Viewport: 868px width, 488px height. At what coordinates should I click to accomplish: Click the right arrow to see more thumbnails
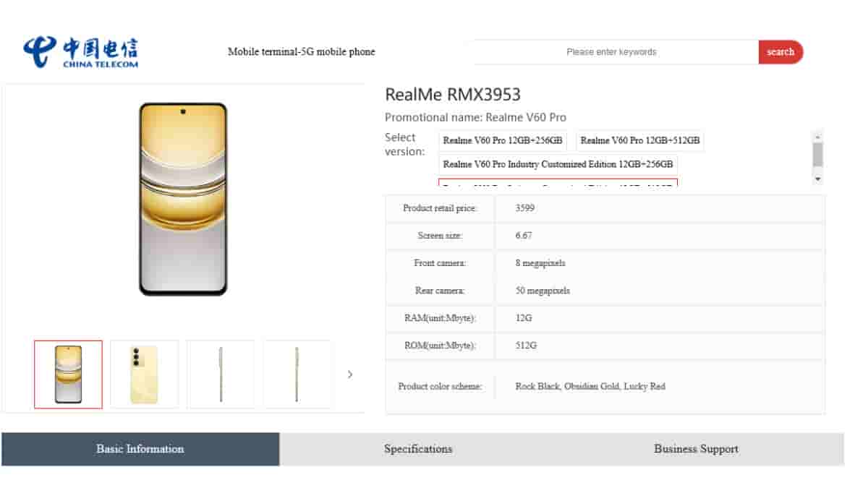(x=350, y=374)
